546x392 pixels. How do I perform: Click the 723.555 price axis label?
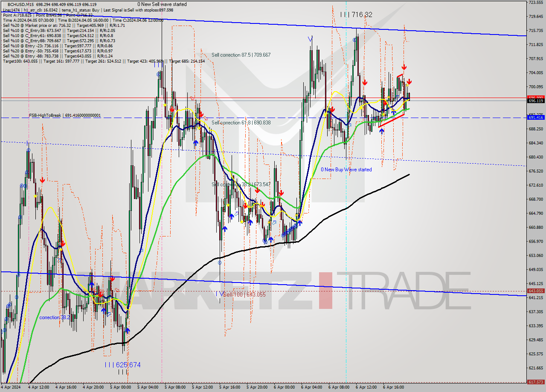pyautogui.click(x=536, y=3)
